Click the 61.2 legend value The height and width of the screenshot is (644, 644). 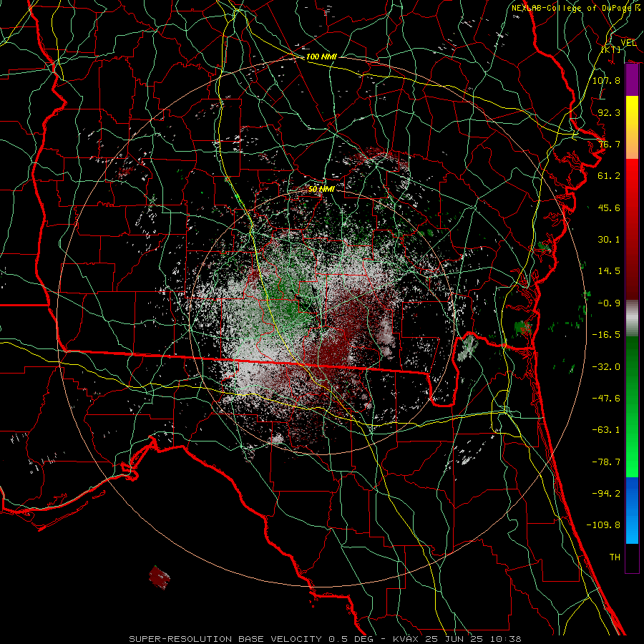(609, 176)
